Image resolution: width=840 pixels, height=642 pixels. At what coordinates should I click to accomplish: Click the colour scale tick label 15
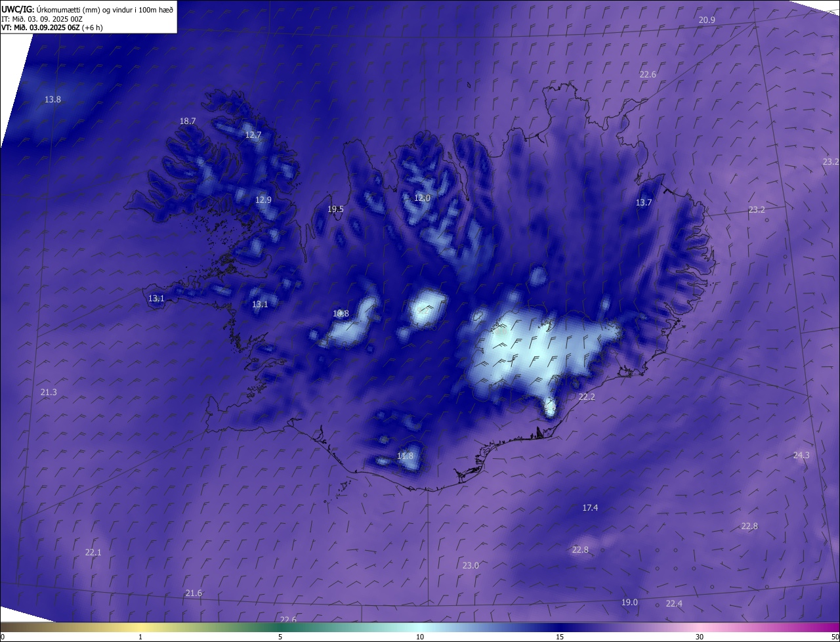pyautogui.click(x=560, y=637)
